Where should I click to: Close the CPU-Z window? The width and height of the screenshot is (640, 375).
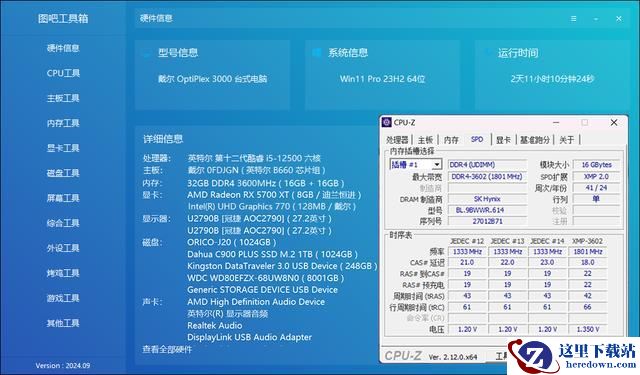[614, 122]
